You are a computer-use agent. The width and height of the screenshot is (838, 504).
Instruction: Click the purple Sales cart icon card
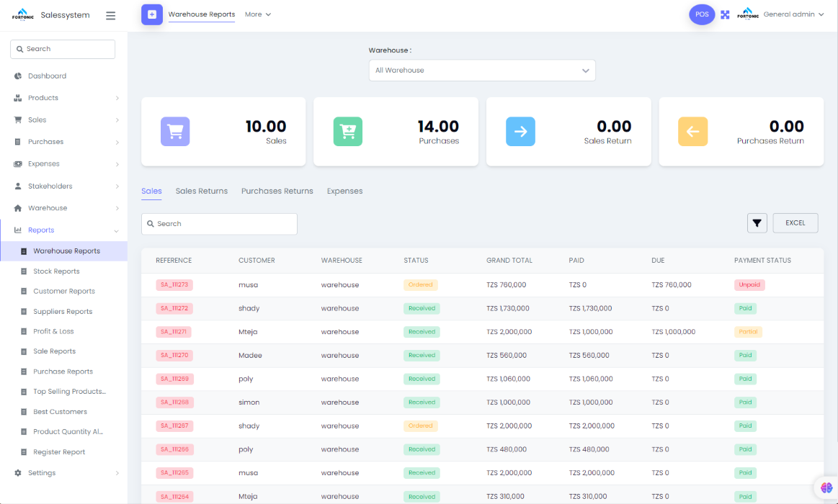pyautogui.click(x=175, y=132)
